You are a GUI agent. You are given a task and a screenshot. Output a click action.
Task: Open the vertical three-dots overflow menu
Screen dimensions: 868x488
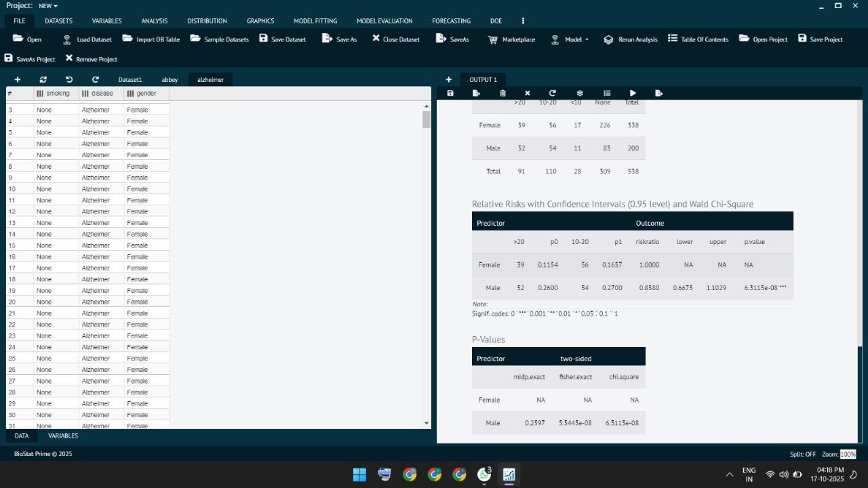pos(523,21)
